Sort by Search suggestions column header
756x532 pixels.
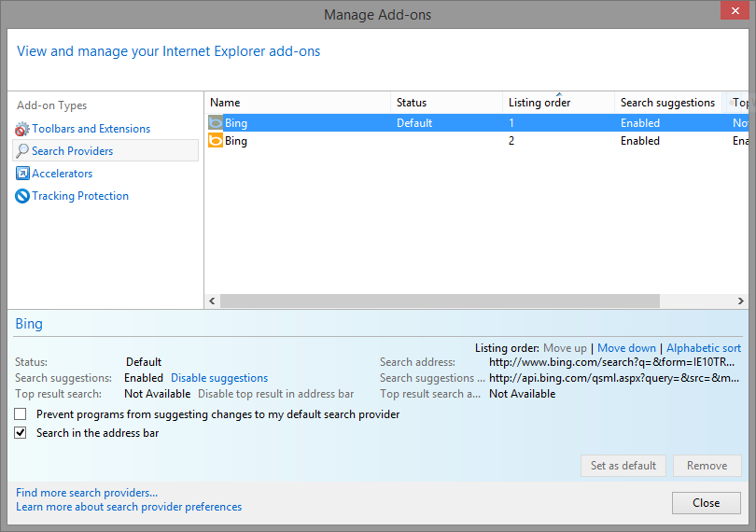coord(667,103)
